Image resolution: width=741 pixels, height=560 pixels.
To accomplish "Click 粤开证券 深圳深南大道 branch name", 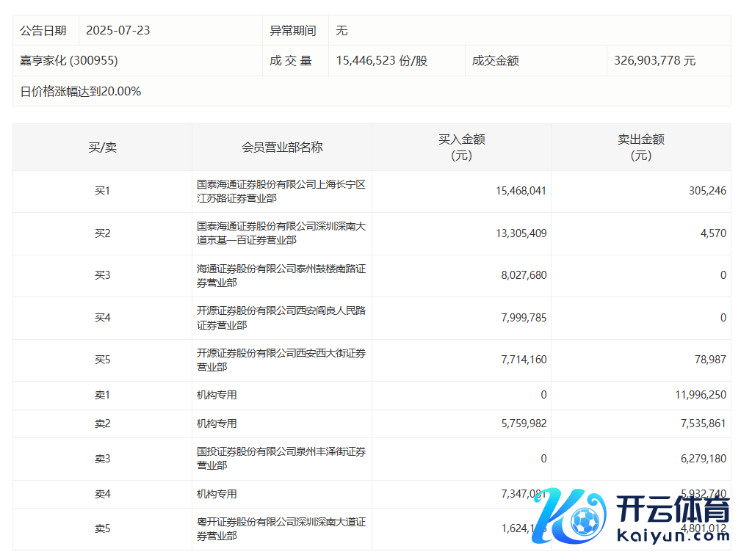I will click(x=281, y=529).
